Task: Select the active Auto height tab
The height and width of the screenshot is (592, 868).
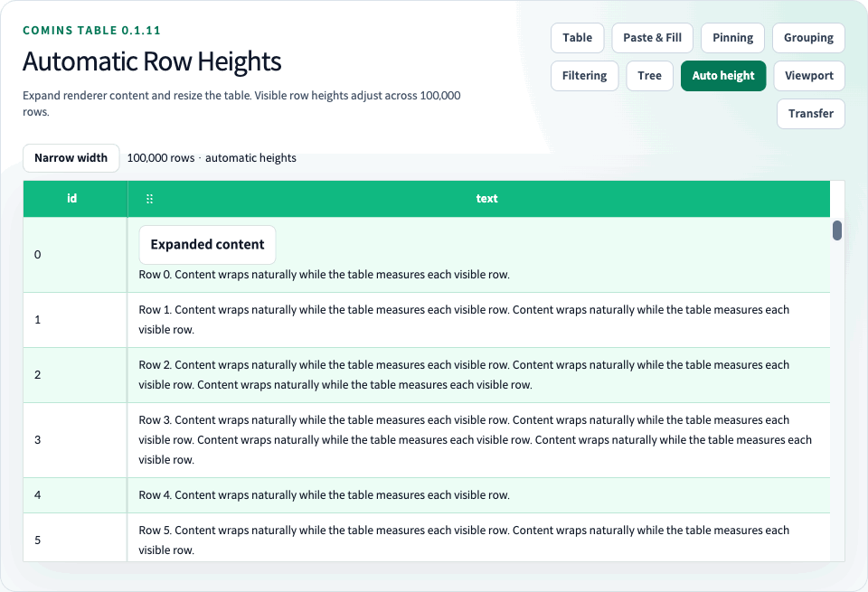Action: (x=723, y=76)
